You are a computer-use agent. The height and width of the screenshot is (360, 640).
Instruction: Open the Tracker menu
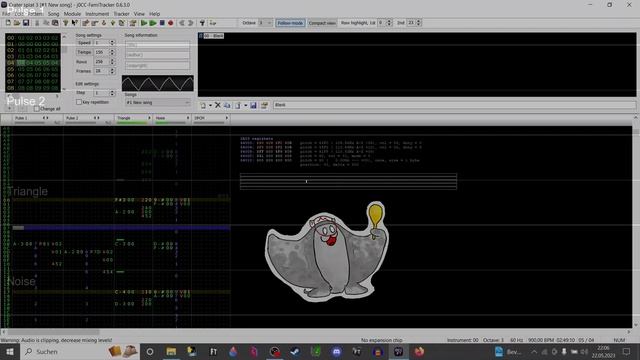pos(121,14)
